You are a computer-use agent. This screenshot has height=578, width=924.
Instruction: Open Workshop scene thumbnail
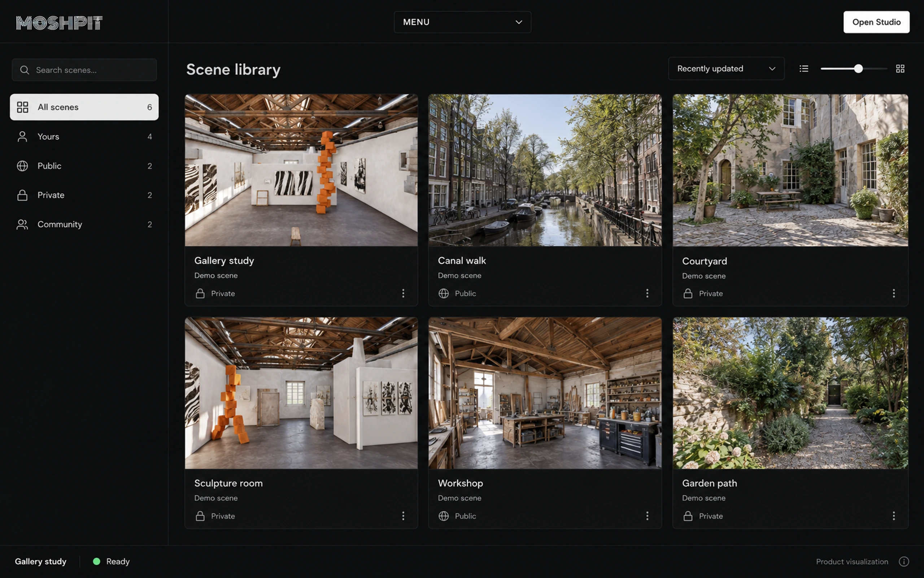545,393
